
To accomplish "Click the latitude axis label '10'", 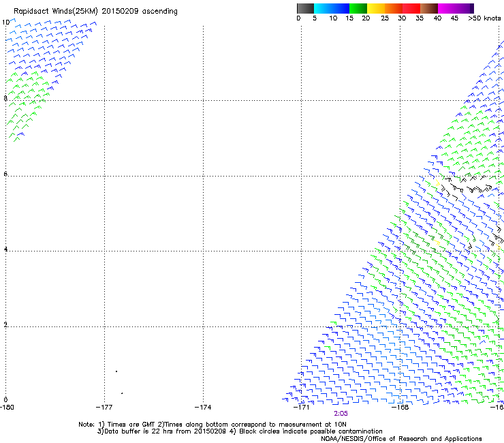I will [x=5, y=22].
